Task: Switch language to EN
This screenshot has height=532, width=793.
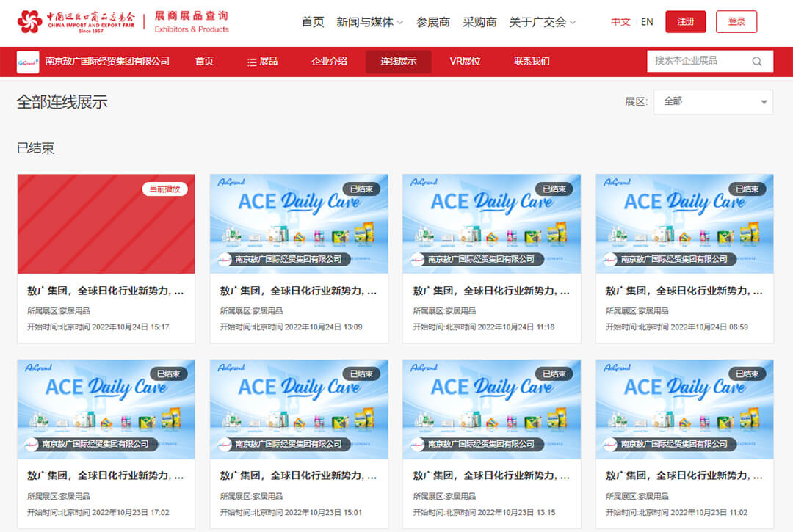Action: [647, 22]
